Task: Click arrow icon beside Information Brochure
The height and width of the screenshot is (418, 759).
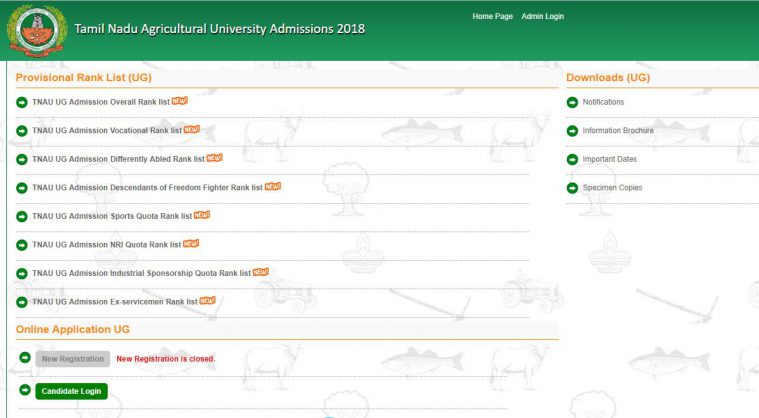Action: (572, 131)
